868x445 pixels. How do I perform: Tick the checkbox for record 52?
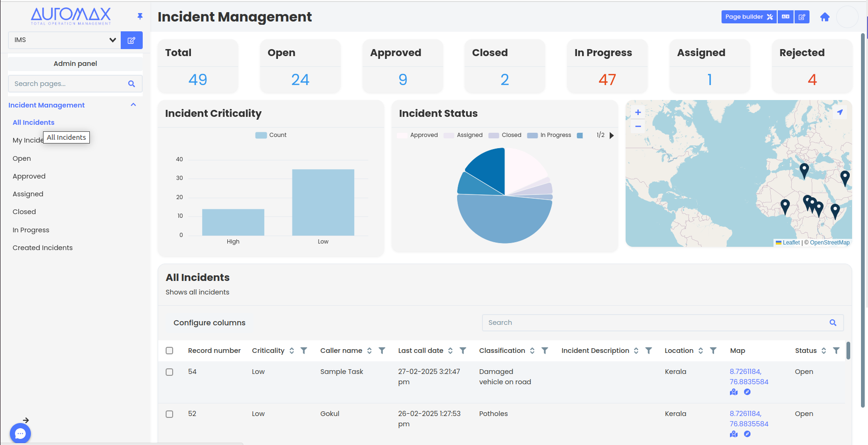pyautogui.click(x=169, y=414)
